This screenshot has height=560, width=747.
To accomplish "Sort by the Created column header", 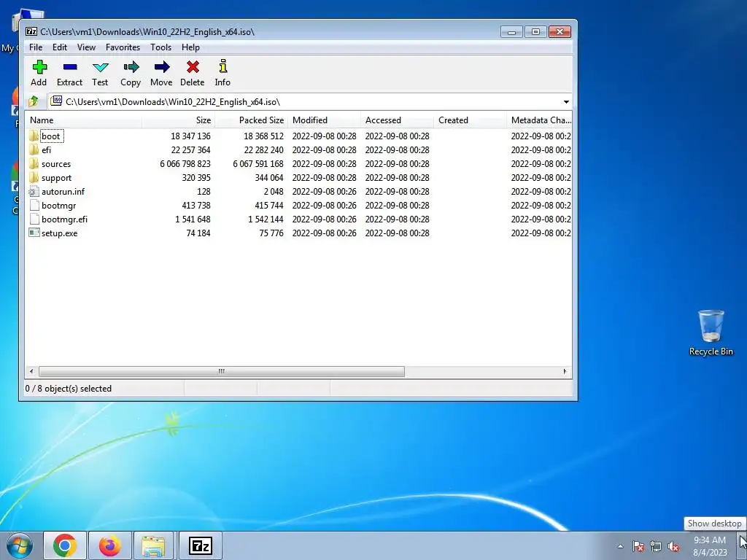I will coord(470,120).
